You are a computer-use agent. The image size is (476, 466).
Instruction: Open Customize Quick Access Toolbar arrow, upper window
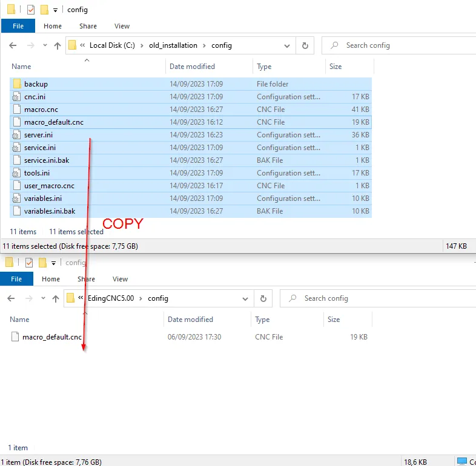click(x=55, y=10)
